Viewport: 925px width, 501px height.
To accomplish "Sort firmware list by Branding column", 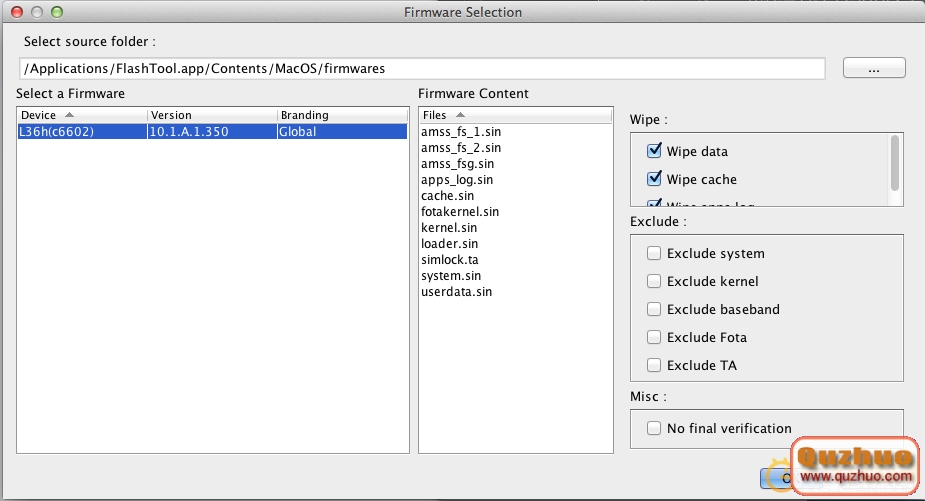I will click(341, 115).
